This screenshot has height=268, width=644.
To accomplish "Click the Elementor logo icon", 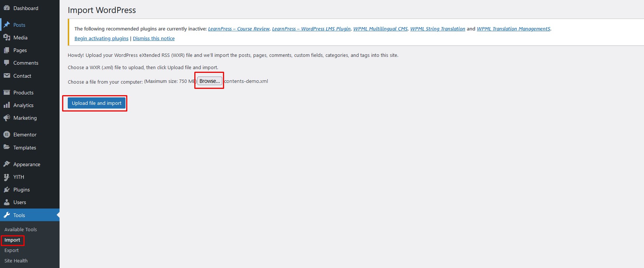I will (x=7, y=135).
